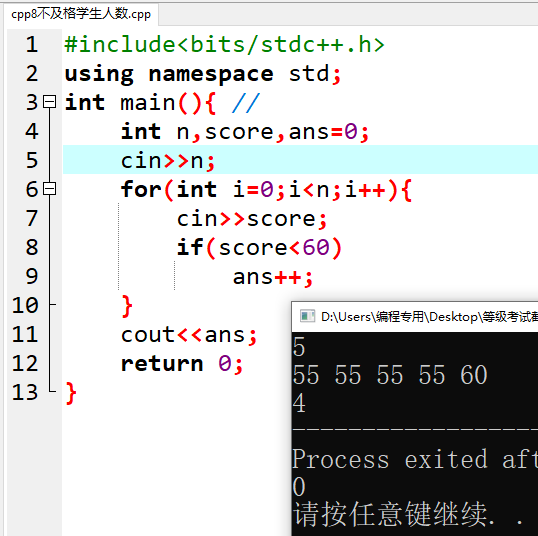Place cursor in using namespace std line
Viewport: 538px width, 536px height.
pyautogui.click(x=203, y=74)
